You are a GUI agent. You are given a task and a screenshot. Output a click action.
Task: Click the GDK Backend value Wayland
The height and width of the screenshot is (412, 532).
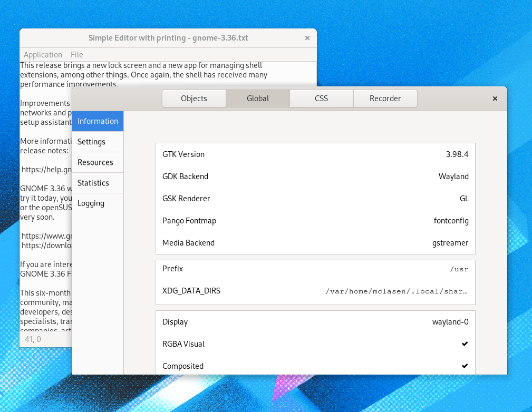(453, 176)
